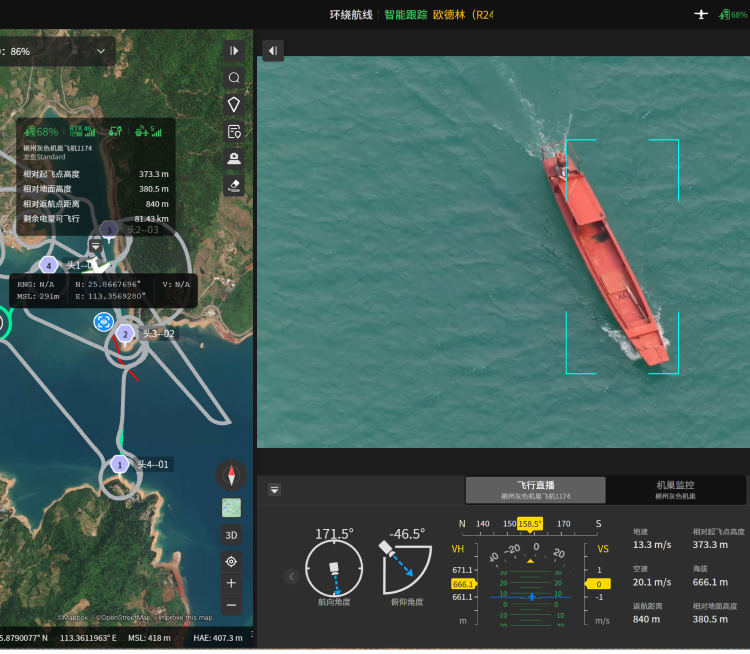Click the compass north reset icon
This screenshot has height=654, width=750.
pos(232,475)
